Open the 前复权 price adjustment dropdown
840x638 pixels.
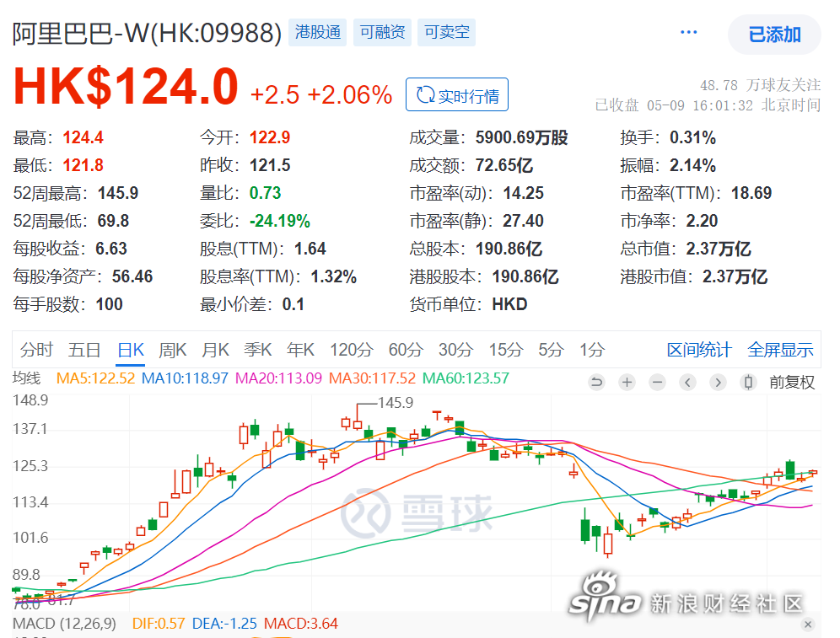(792, 382)
